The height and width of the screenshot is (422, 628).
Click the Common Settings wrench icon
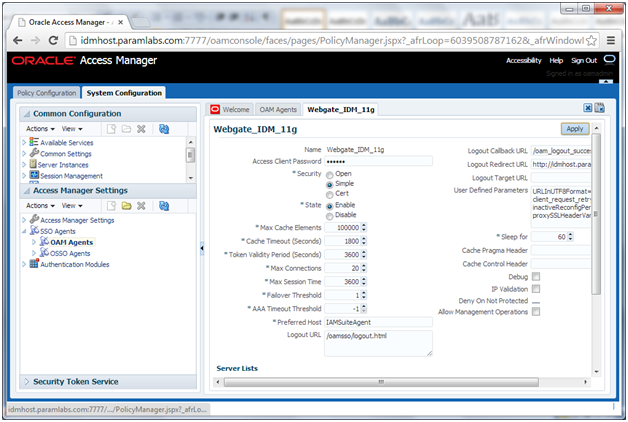pos(34,153)
